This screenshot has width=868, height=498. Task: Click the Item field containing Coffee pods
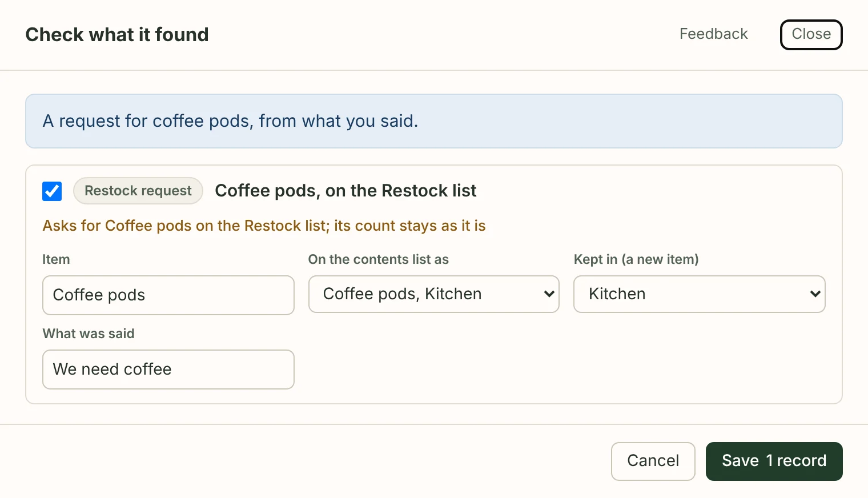(x=168, y=295)
